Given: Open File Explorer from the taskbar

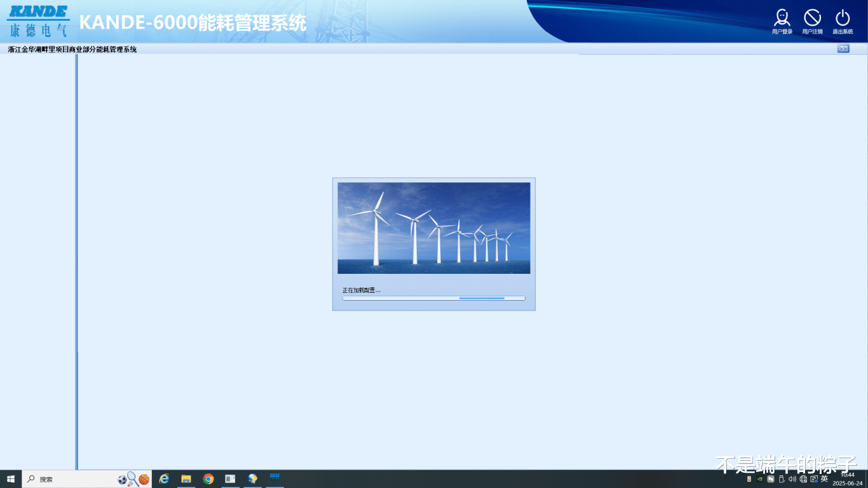Looking at the screenshot, I should (186, 479).
